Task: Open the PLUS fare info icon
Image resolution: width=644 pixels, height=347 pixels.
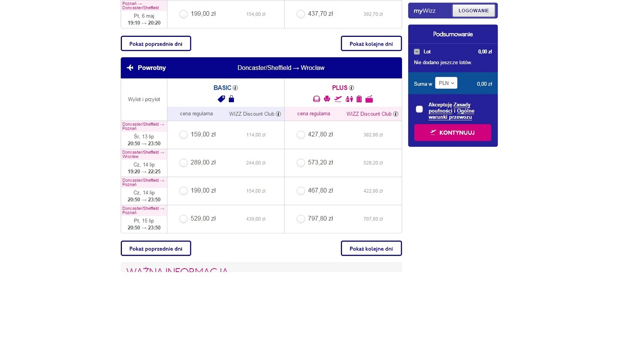Action: pyautogui.click(x=351, y=88)
